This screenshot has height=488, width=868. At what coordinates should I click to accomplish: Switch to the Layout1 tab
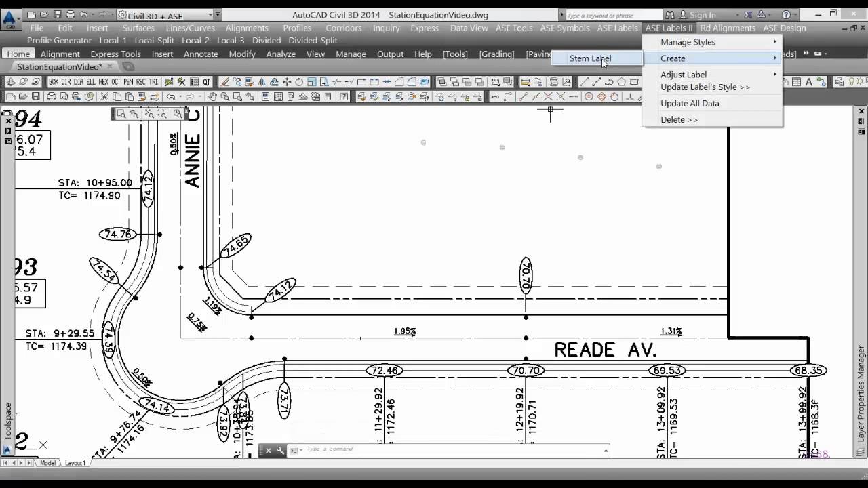(x=75, y=463)
